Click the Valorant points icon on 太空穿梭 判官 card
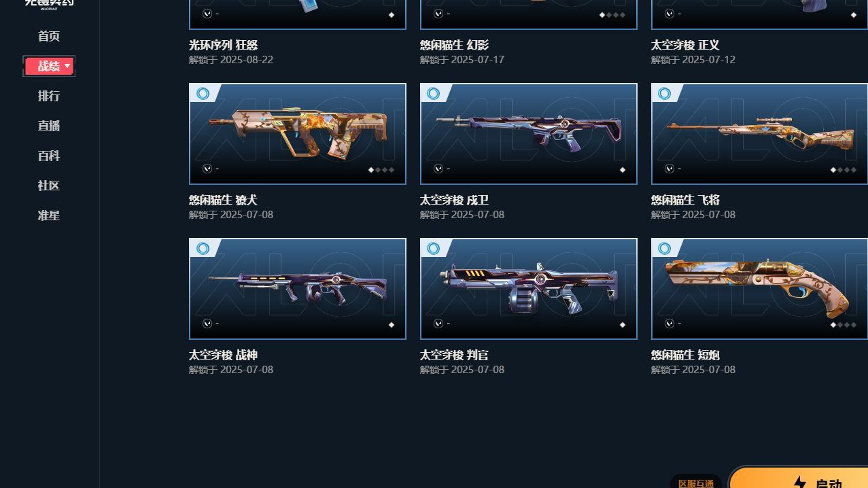 438,324
